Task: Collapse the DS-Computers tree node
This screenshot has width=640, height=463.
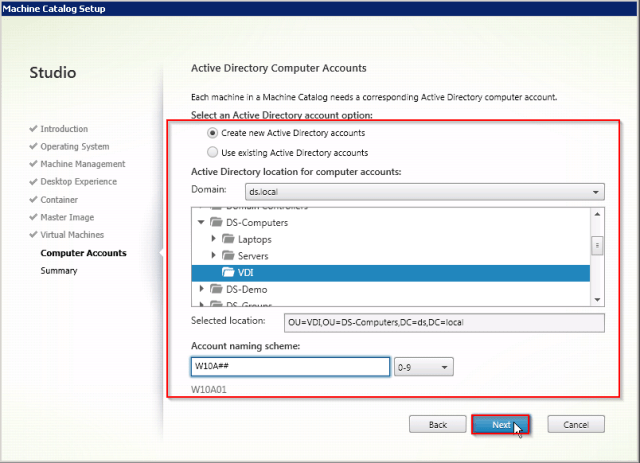Action: [202, 223]
